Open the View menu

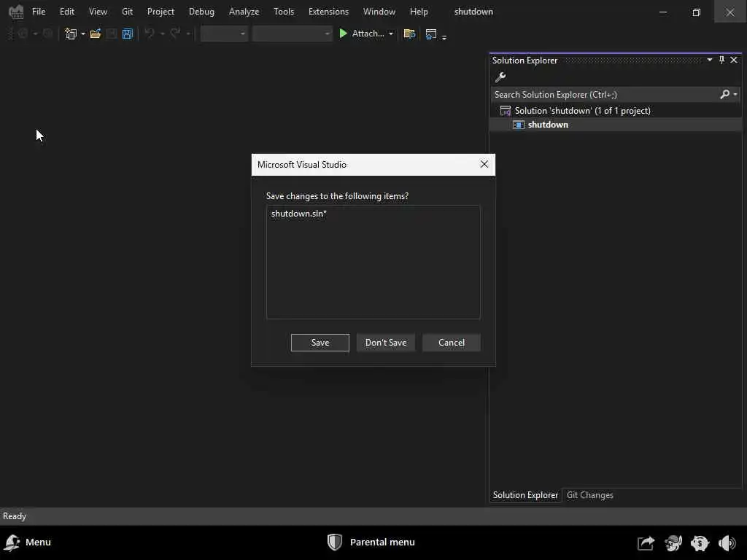(x=98, y=12)
